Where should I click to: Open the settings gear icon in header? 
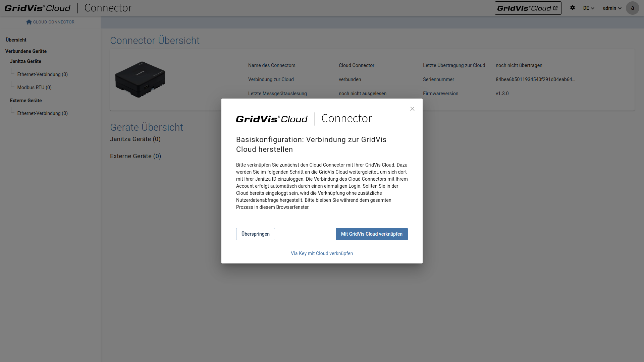click(573, 8)
